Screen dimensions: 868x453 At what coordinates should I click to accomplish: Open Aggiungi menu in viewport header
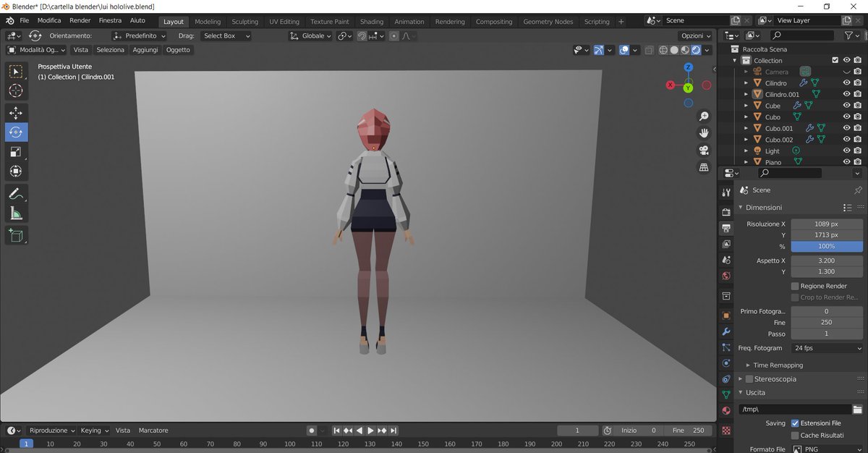(x=145, y=50)
